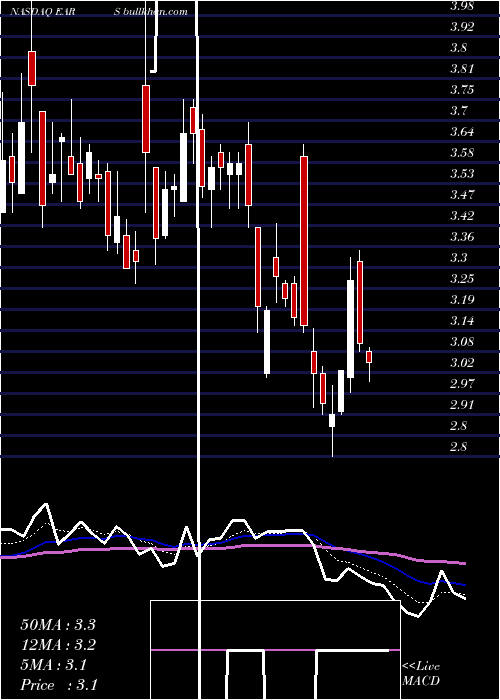Click the 3.81 price axis label
Viewport: 500px width, 700px height.
click(x=462, y=69)
